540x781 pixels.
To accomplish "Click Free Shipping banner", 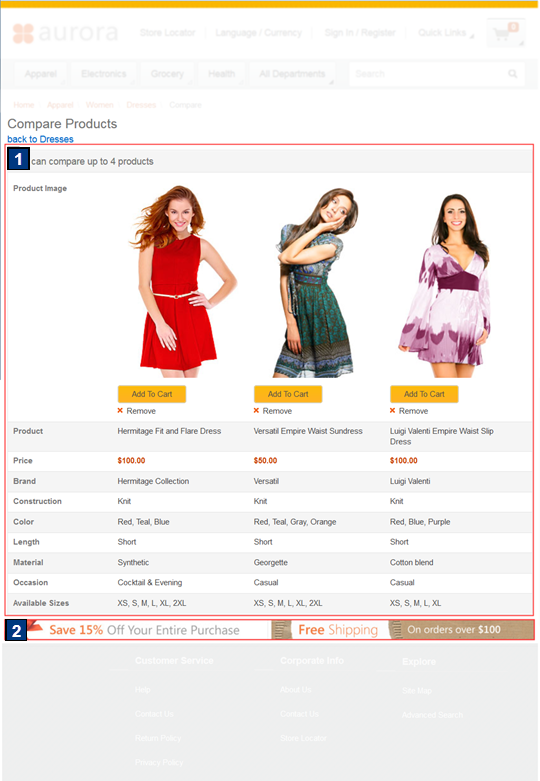I will [x=404, y=630].
